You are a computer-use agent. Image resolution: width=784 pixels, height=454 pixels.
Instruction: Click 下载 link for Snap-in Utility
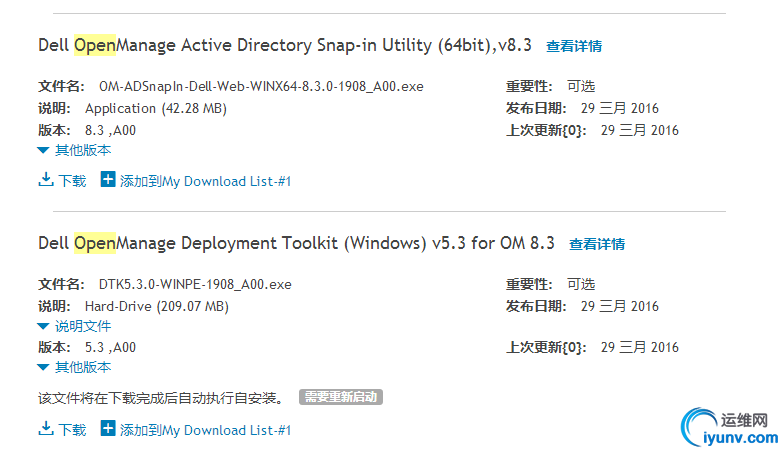pyautogui.click(x=72, y=180)
